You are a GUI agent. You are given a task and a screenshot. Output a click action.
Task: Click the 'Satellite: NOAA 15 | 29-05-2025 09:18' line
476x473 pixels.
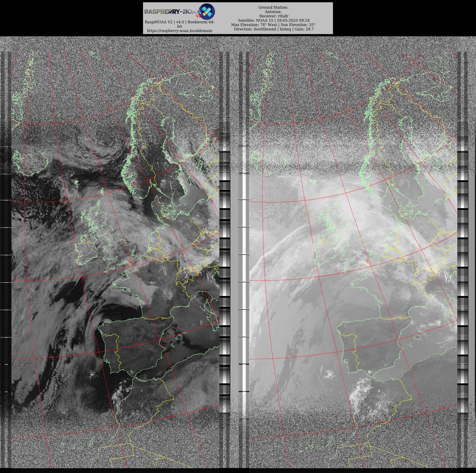pos(273,20)
